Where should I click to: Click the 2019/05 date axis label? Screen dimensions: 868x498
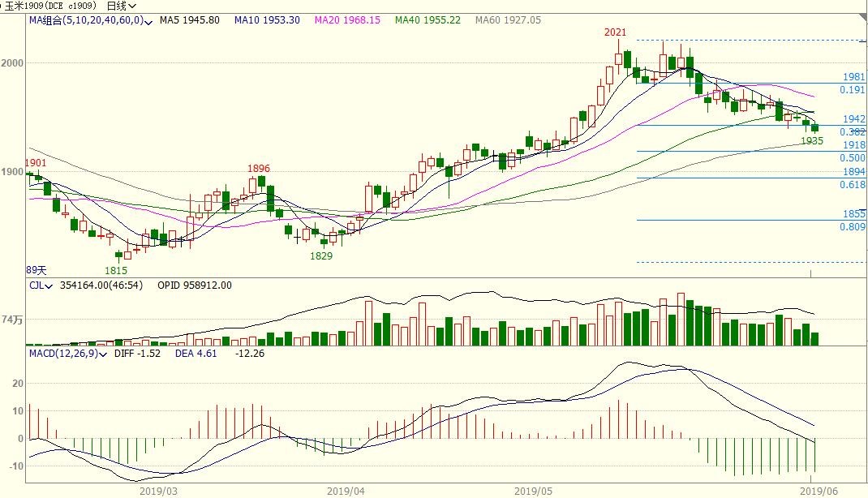coord(532,491)
